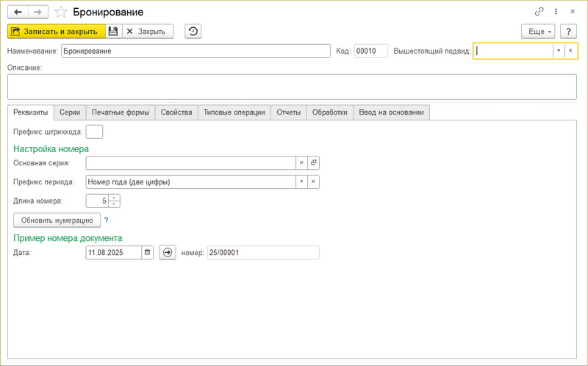This screenshot has width=588, height=366.
Task: Clear the Основная серия field
Action: coord(301,162)
